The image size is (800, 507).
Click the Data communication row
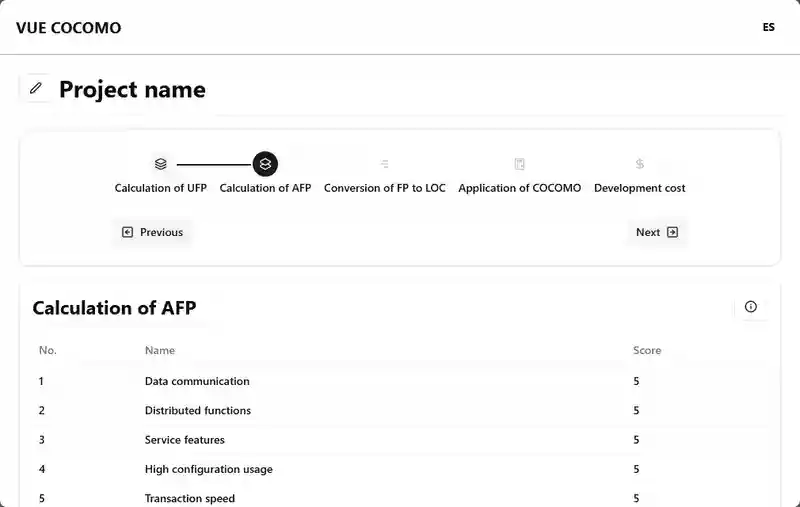pyautogui.click(x=197, y=381)
